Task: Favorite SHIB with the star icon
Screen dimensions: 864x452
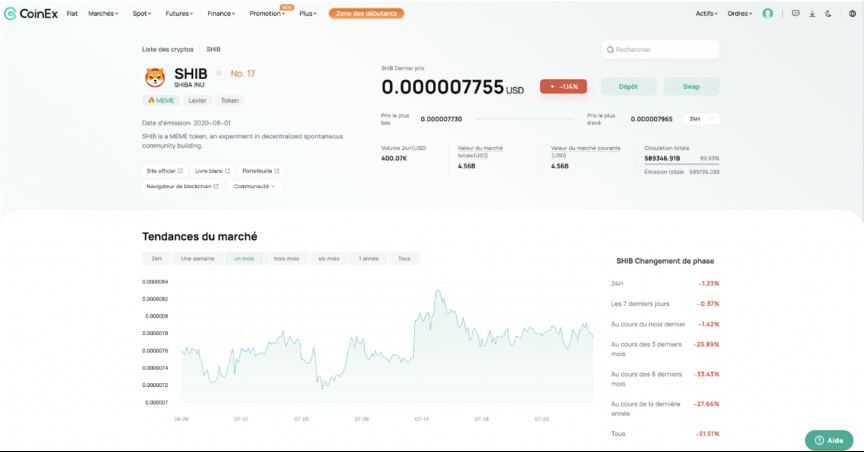Action: [x=219, y=73]
